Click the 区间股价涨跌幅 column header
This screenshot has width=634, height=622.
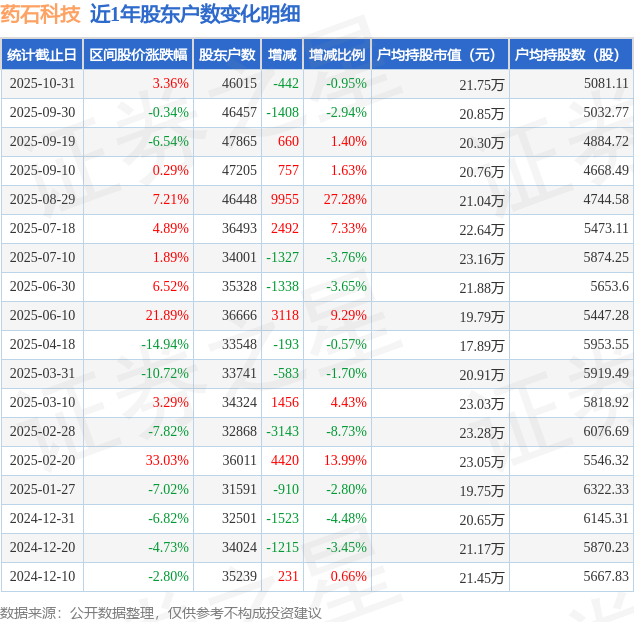pos(138,55)
